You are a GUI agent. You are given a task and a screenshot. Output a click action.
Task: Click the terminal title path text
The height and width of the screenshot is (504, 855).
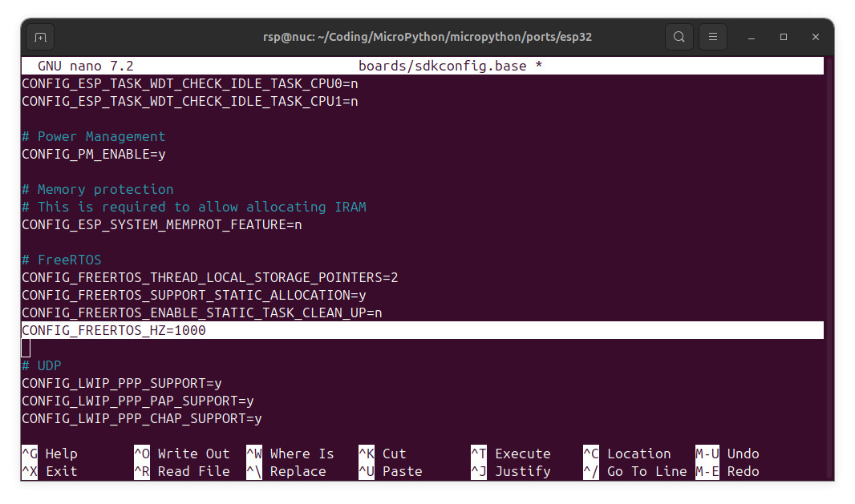(x=427, y=37)
